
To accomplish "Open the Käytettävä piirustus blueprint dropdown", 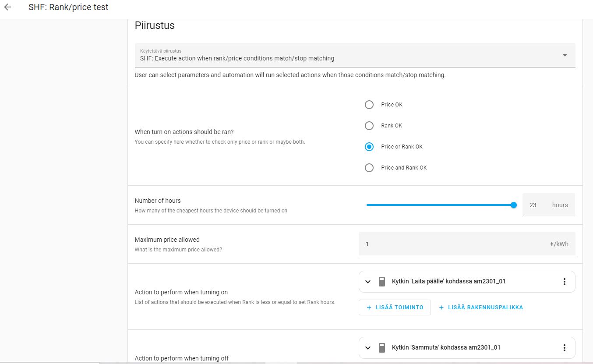I will 355,55.
